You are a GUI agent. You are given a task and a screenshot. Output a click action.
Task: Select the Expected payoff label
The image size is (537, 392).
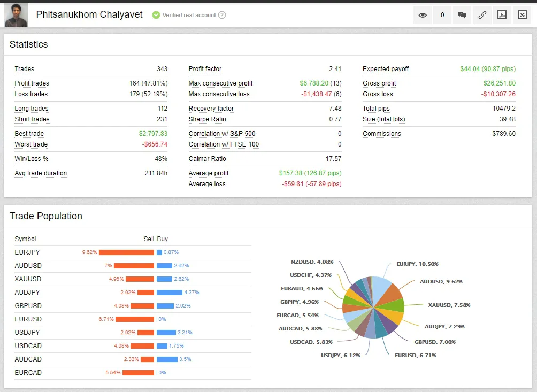386,69
